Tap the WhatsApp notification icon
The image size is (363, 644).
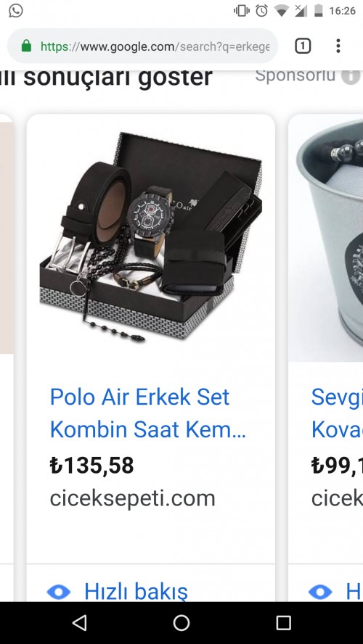16,11
